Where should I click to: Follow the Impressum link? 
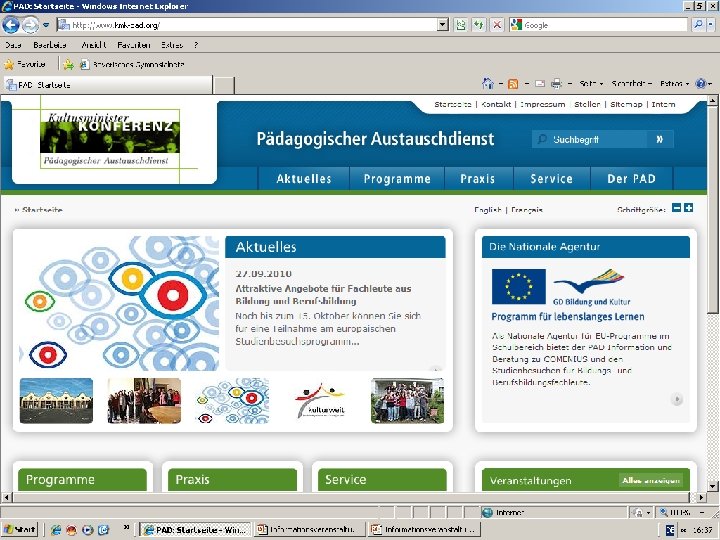542,104
